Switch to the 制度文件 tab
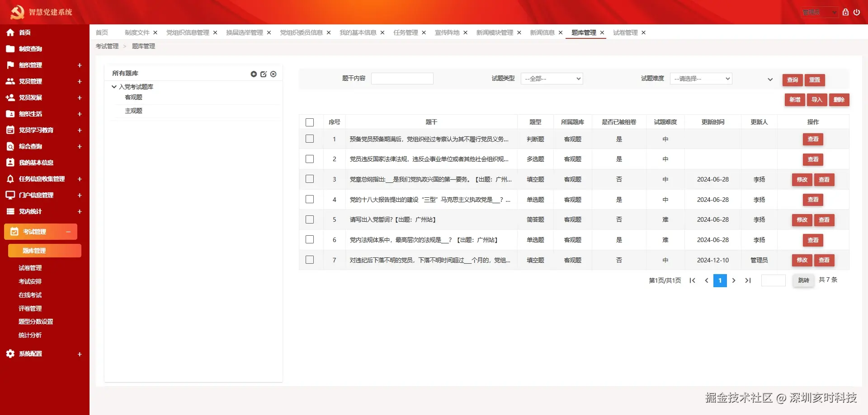The image size is (868, 415). coord(137,33)
